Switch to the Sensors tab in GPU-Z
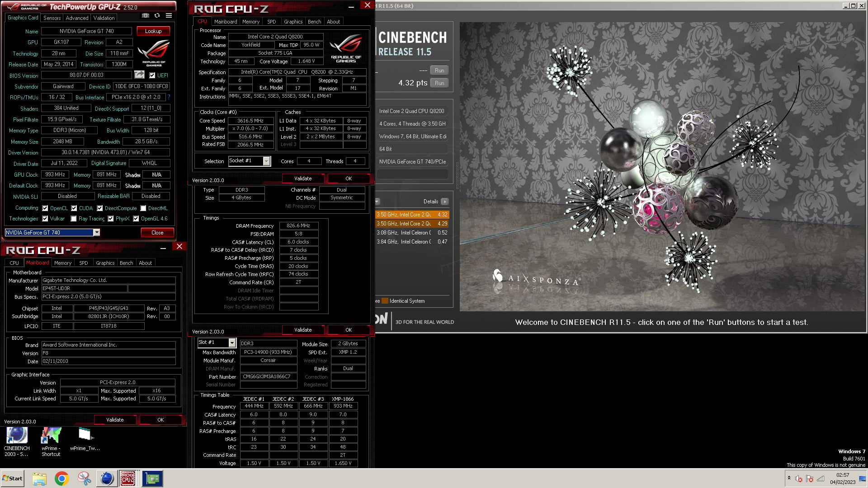 click(52, 18)
